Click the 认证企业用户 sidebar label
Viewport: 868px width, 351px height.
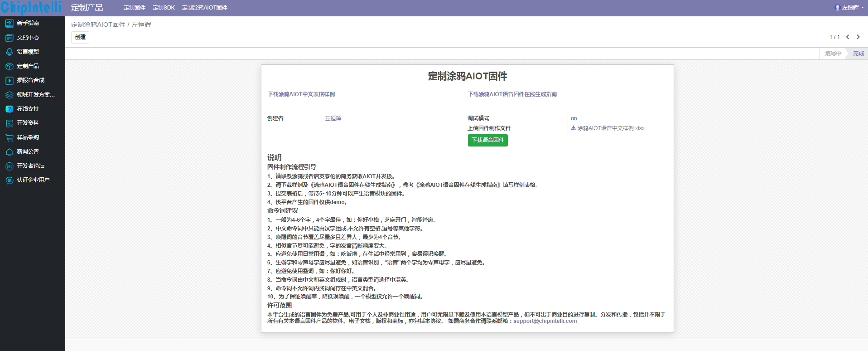(34, 180)
